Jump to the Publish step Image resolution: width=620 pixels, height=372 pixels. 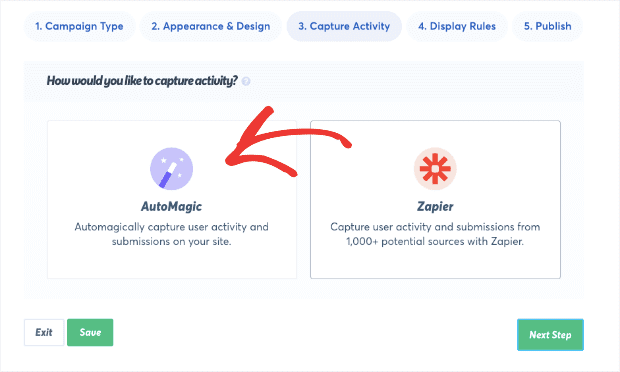(x=548, y=26)
